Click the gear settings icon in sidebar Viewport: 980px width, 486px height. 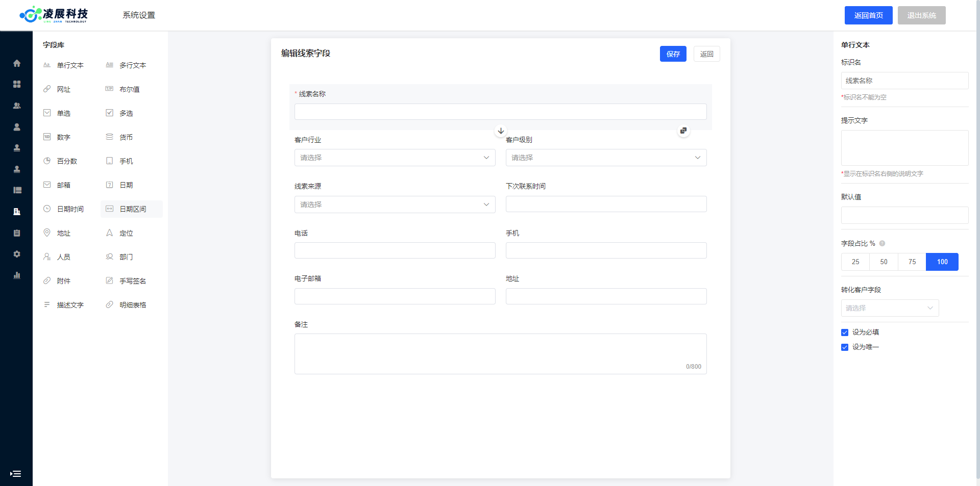click(x=17, y=254)
